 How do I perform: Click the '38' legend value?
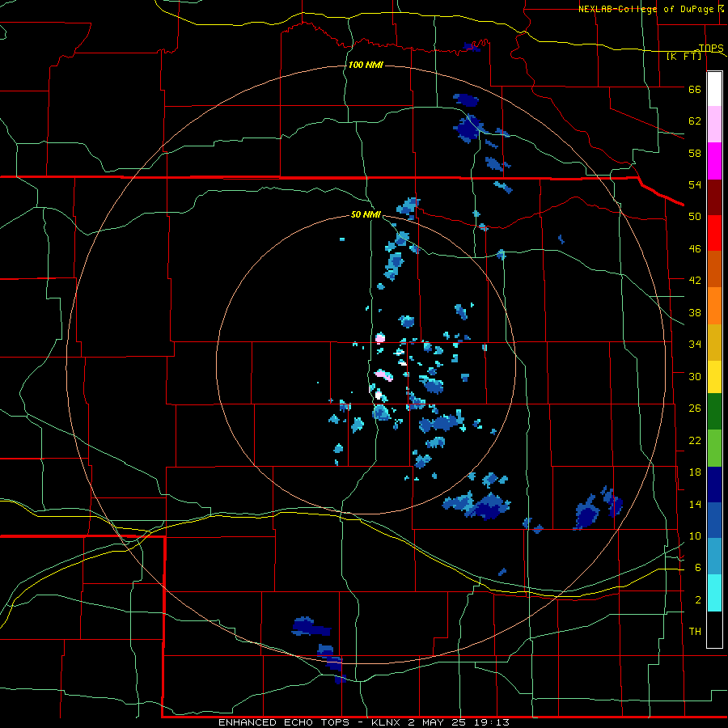pos(695,313)
